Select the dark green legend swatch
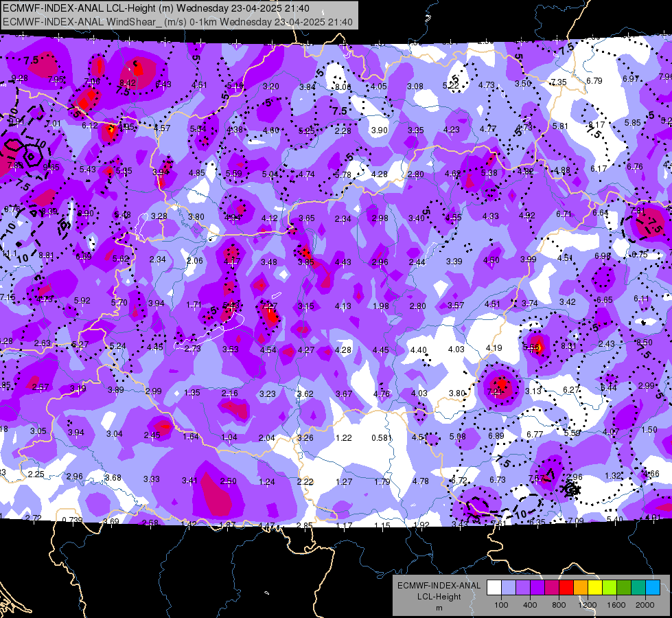 (623, 588)
